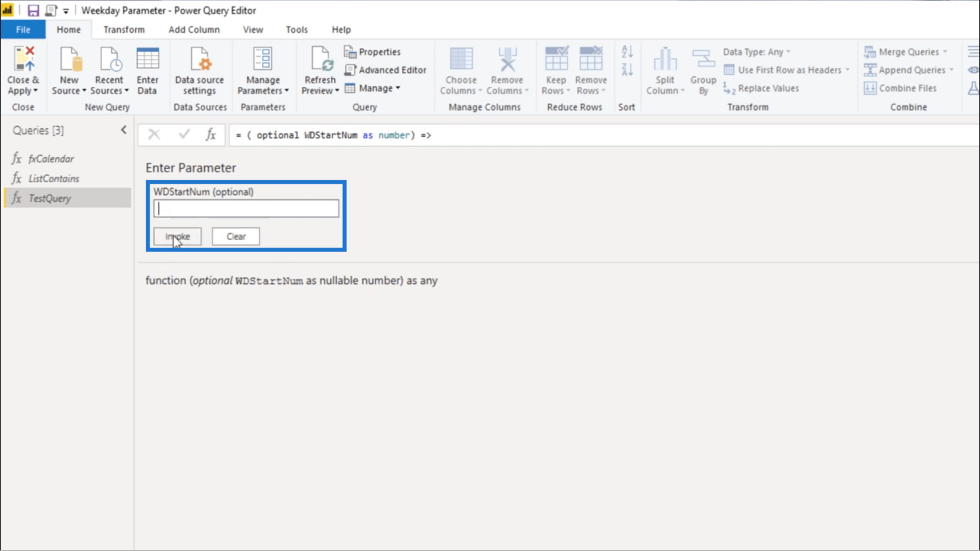Open the File menu
Screen dimensions: 980x551
23,30
